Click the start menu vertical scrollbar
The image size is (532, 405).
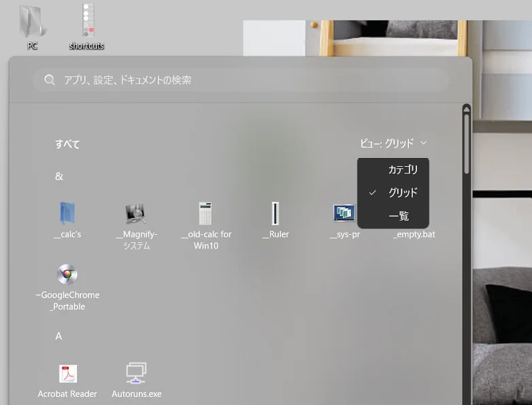click(467, 143)
